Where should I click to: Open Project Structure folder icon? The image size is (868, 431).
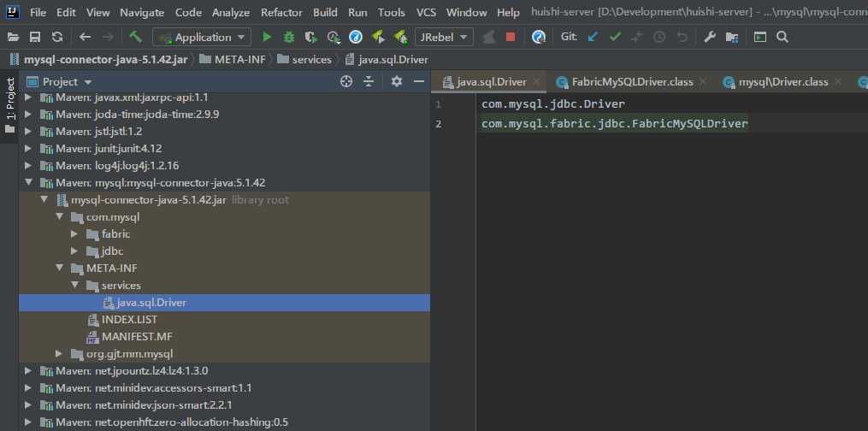pos(732,37)
